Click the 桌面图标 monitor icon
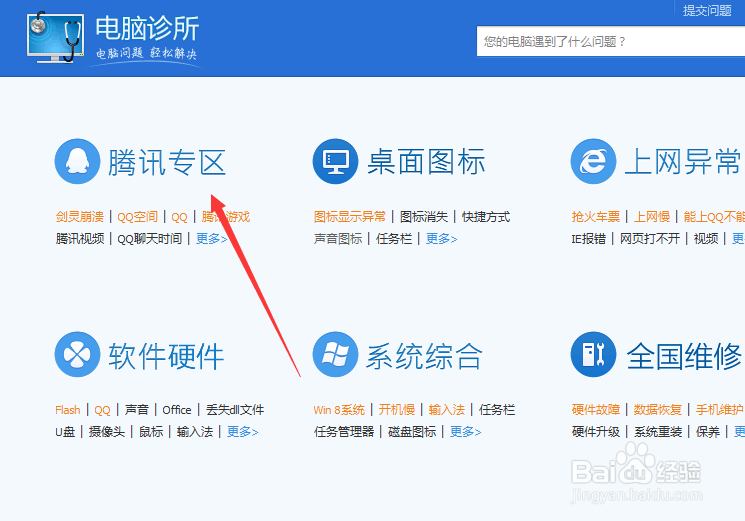Viewport: 745px width, 521px height. 335,161
